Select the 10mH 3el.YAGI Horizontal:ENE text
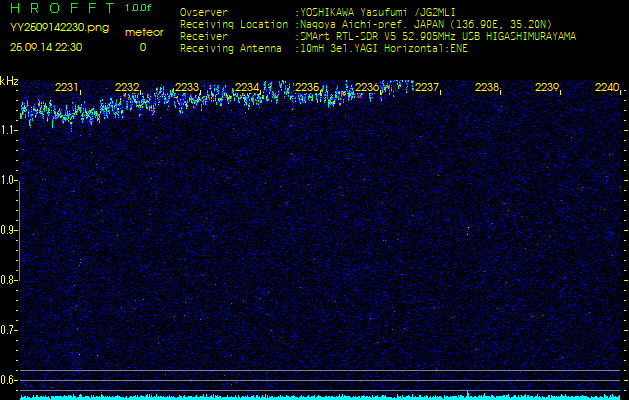The width and height of the screenshot is (629, 400). coord(384,49)
